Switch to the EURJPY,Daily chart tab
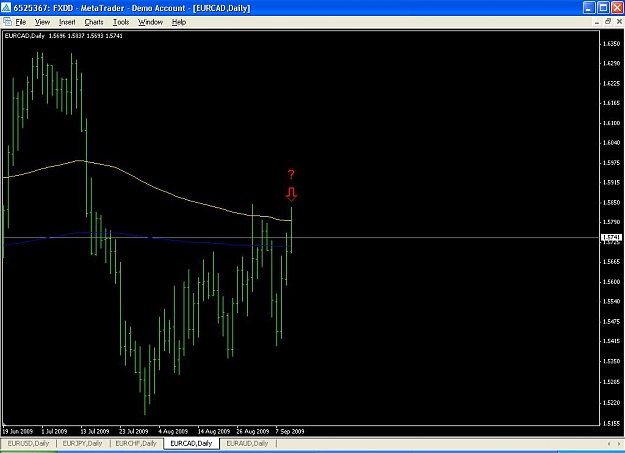 [83, 443]
